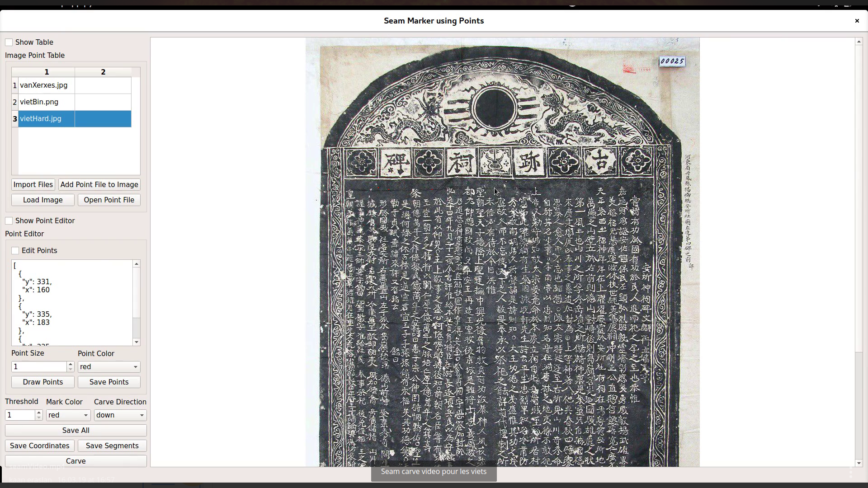868x488 pixels.
Task: Open the Mark Color dropdown
Action: pyautogui.click(x=68, y=415)
